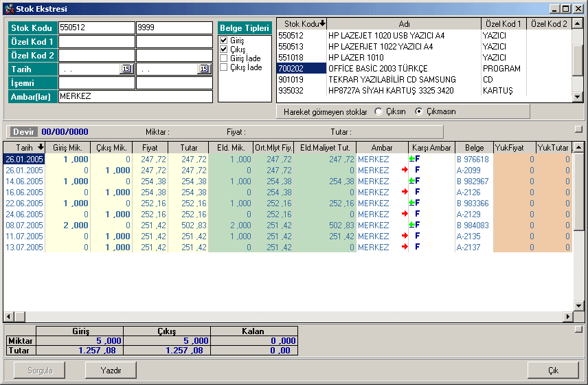Click the Eld.Maliyet Tut. column header
Screen dimensions: 588x385
(x=325, y=148)
